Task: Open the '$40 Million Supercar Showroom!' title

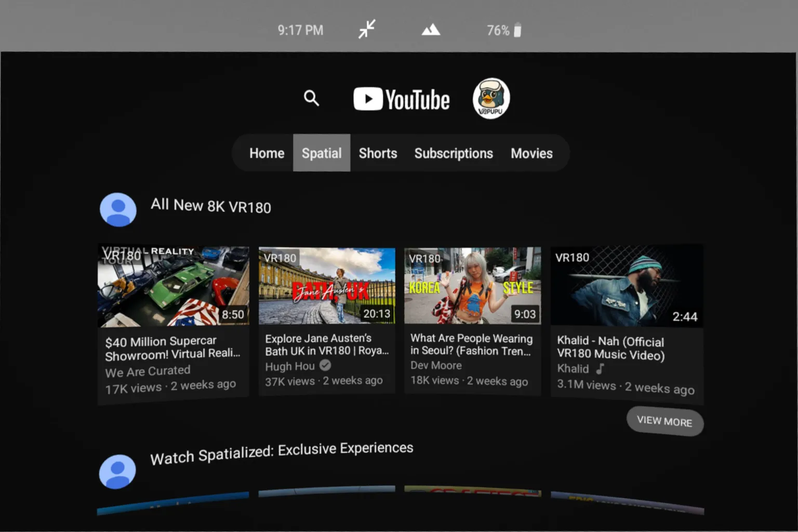Action: pos(172,348)
